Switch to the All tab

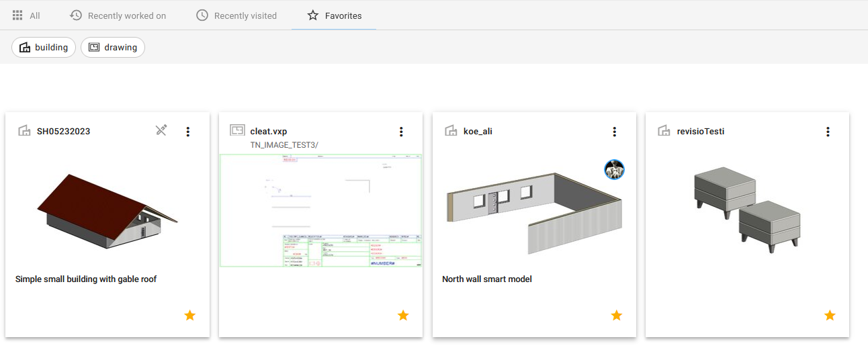pyautogui.click(x=27, y=15)
